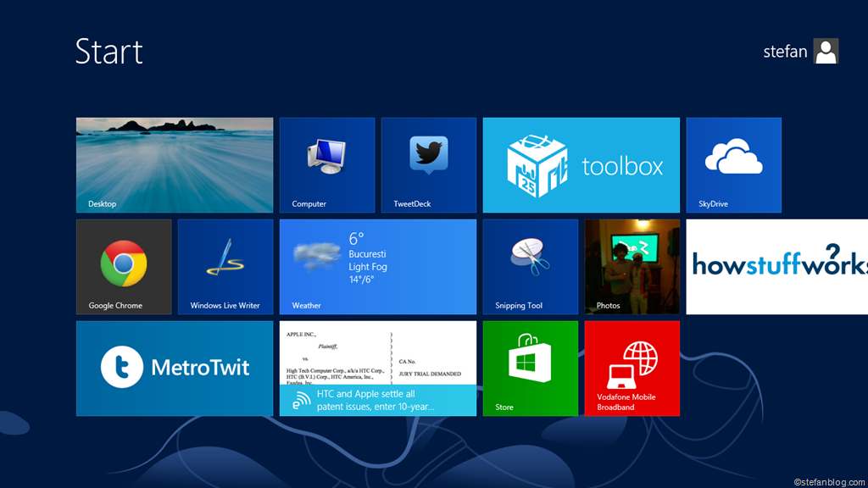The height and width of the screenshot is (488, 868).
Task: Open the howstuffworks tile
Action: 777,267
